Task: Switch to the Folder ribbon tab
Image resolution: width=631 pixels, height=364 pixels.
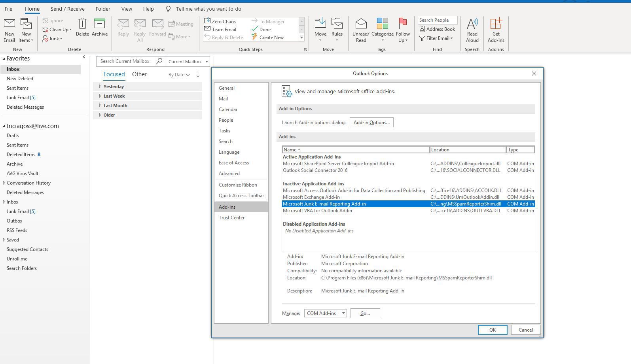Action: (x=103, y=9)
